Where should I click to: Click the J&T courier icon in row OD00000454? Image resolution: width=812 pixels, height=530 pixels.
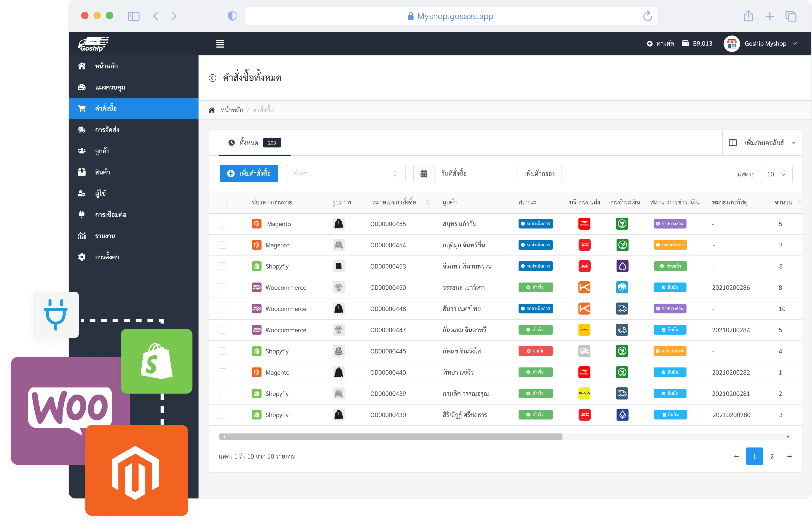click(584, 245)
